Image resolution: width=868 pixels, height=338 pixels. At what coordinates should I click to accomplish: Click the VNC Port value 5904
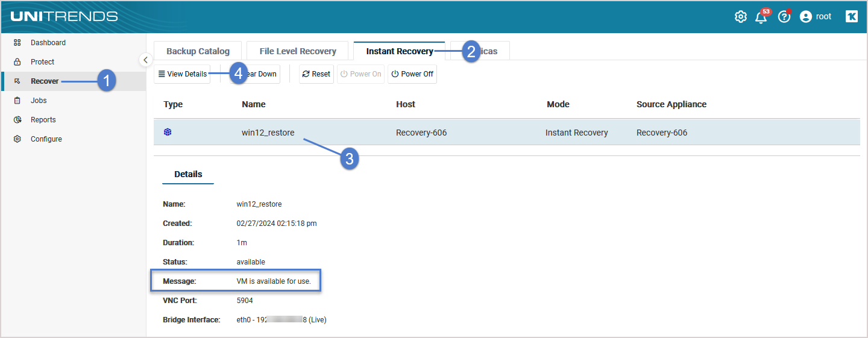(x=245, y=301)
